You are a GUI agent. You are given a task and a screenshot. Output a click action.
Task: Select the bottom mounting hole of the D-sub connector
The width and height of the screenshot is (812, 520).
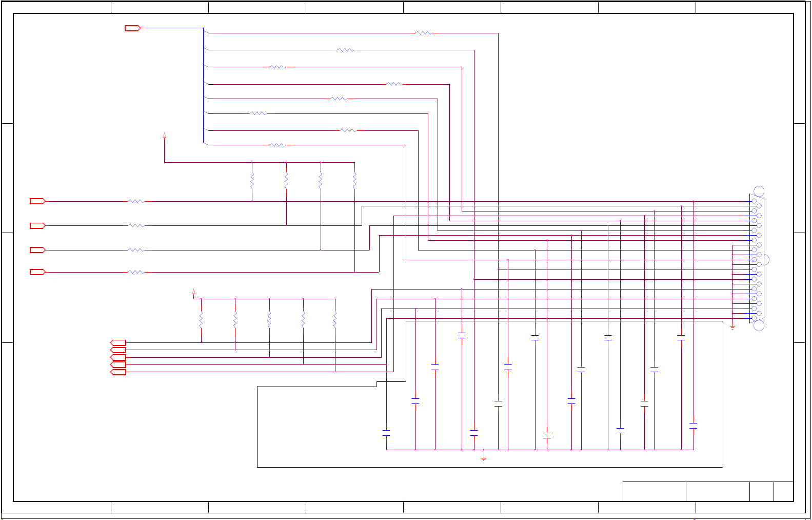coord(759,325)
